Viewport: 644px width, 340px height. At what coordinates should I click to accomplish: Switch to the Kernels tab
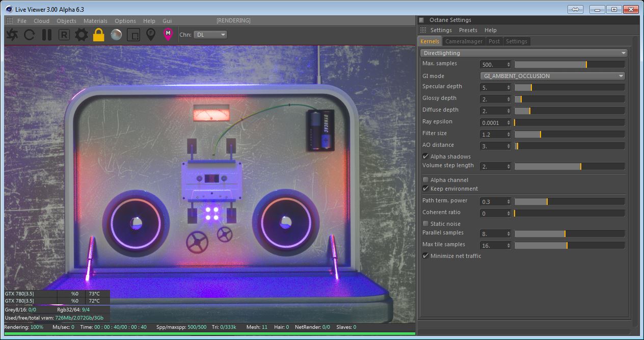[x=430, y=41]
